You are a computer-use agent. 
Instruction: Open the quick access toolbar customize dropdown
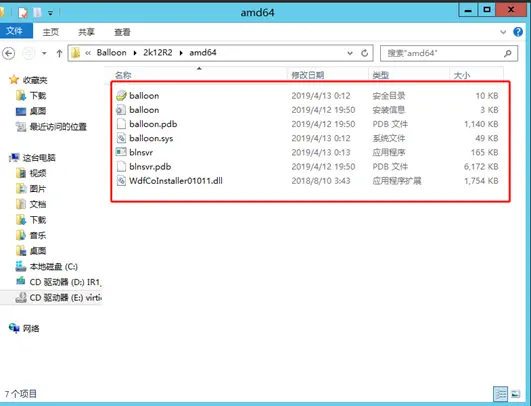[x=50, y=13]
